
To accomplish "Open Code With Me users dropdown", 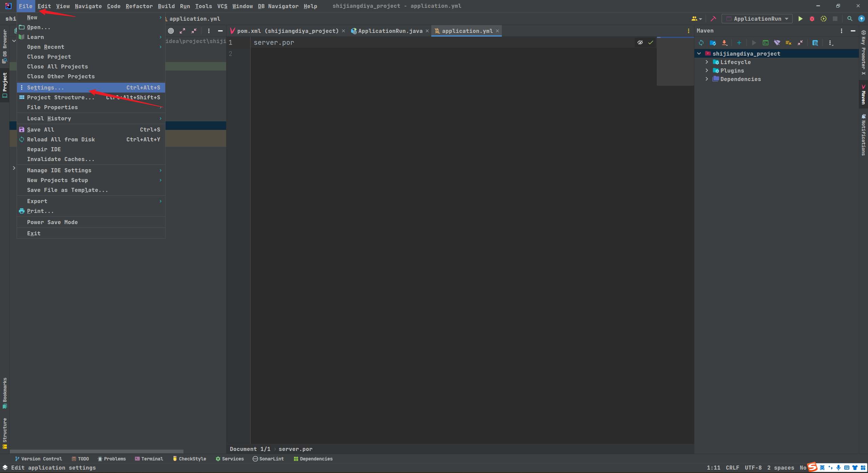I will click(696, 19).
